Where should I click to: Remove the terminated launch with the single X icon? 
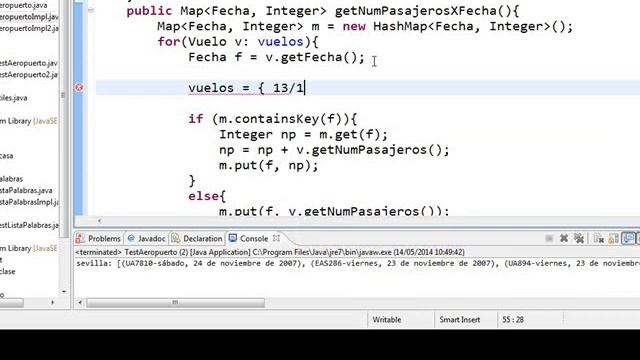pyautogui.click(x=564, y=238)
